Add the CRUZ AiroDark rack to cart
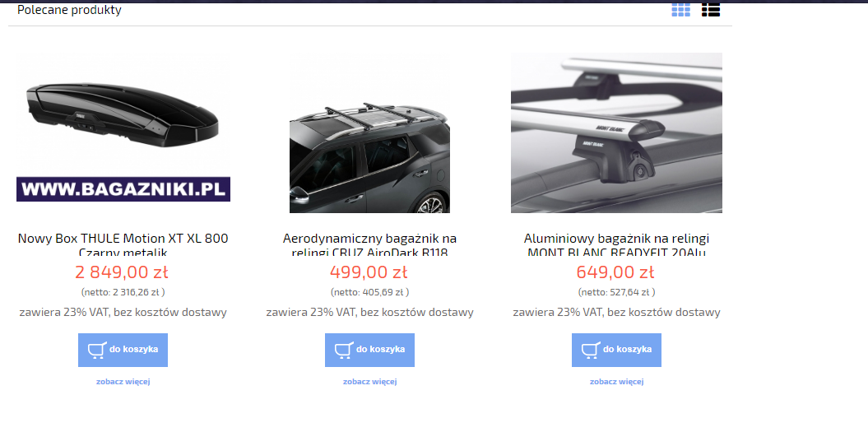868x446 pixels. coord(369,350)
